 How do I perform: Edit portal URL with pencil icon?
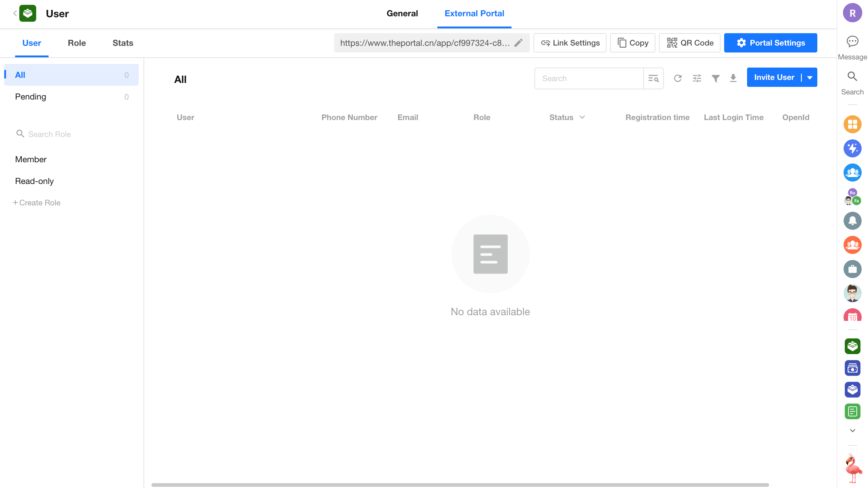tap(518, 43)
